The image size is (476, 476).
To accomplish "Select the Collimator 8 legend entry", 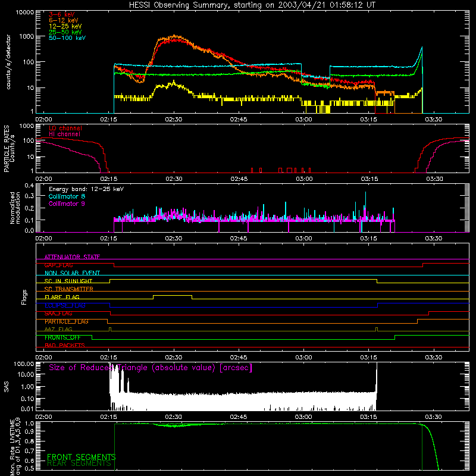I will tap(67, 196).
